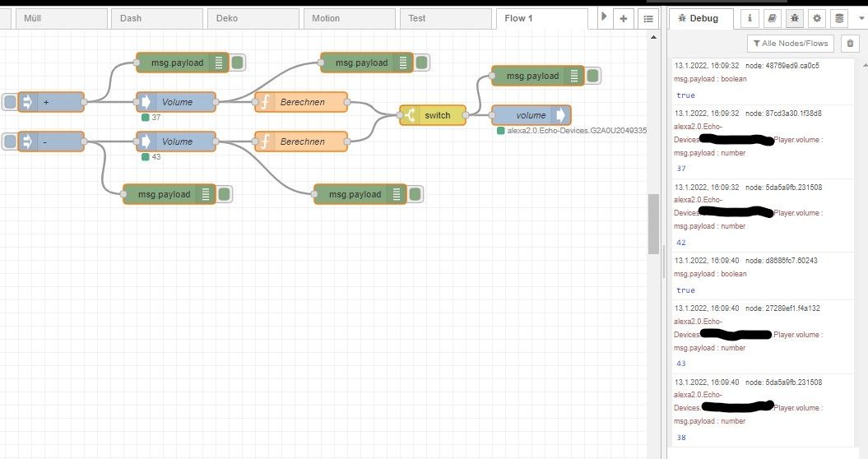Select the upper Berechnen function node
The image size is (868, 459).
tap(301, 102)
